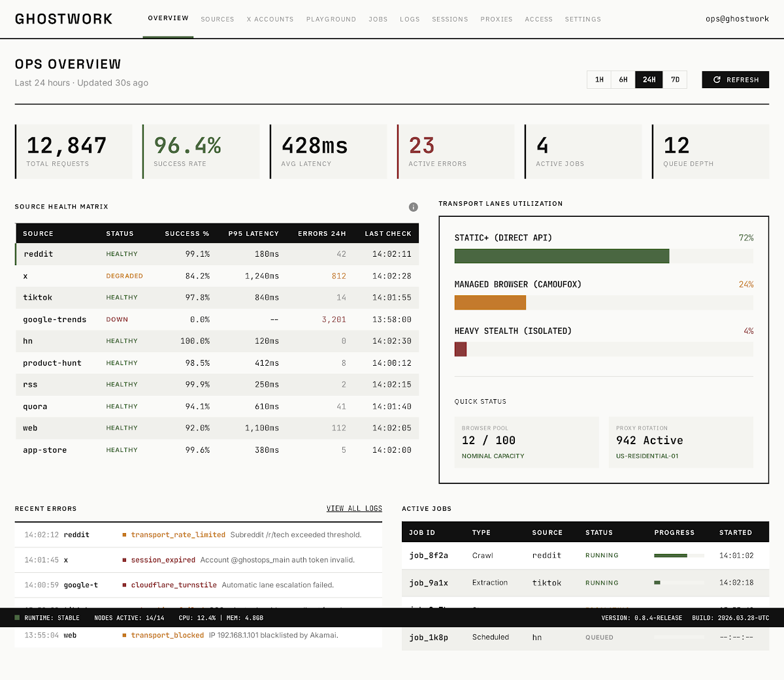Select the quora source row
Screen dimensions: 784x680
(x=217, y=407)
